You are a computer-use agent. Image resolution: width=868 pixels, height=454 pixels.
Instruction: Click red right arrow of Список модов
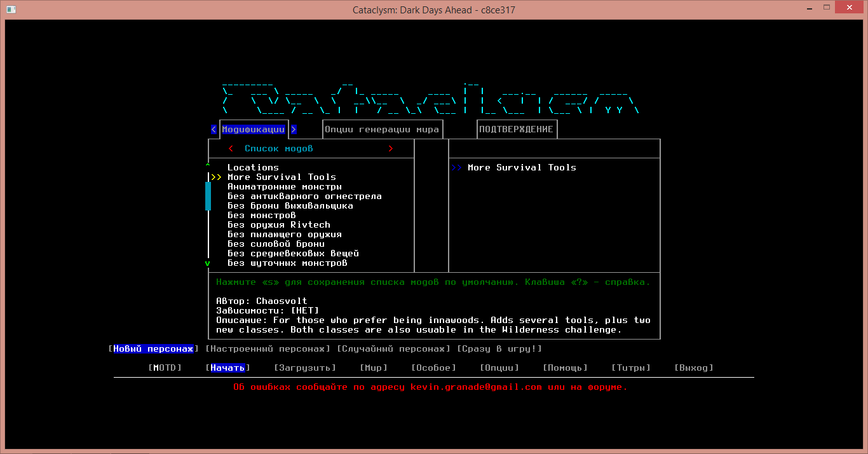tap(391, 148)
